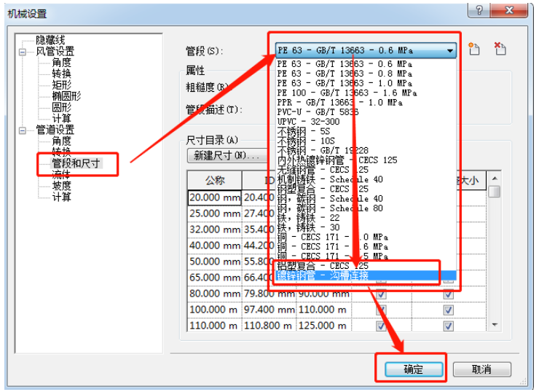Select the 坡度 tree item
Screen dimensions: 539x392
coord(61,186)
